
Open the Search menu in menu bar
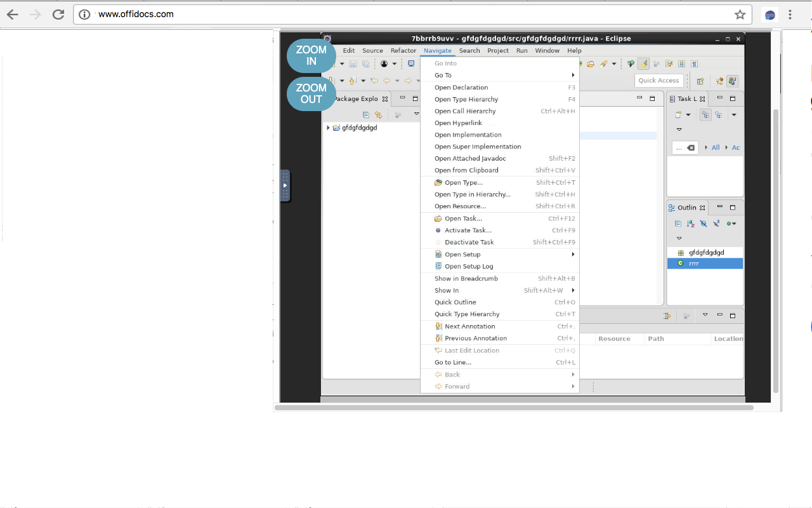[x=469, y=51]
